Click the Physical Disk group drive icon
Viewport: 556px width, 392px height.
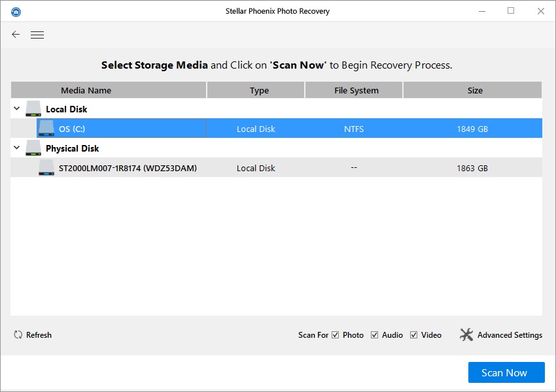click(32, 147)
